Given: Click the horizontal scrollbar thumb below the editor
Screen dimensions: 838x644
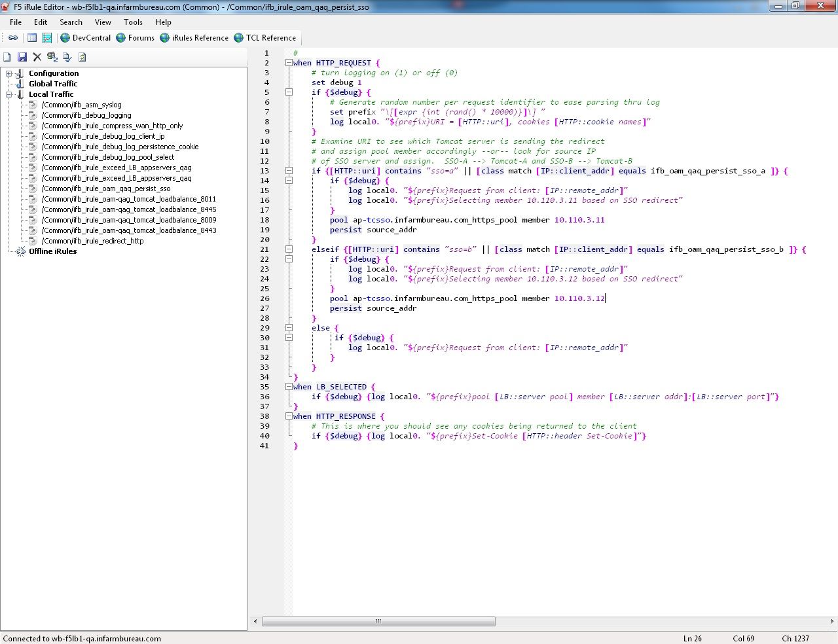Looking at the screenshot, I should click(378, 622).
